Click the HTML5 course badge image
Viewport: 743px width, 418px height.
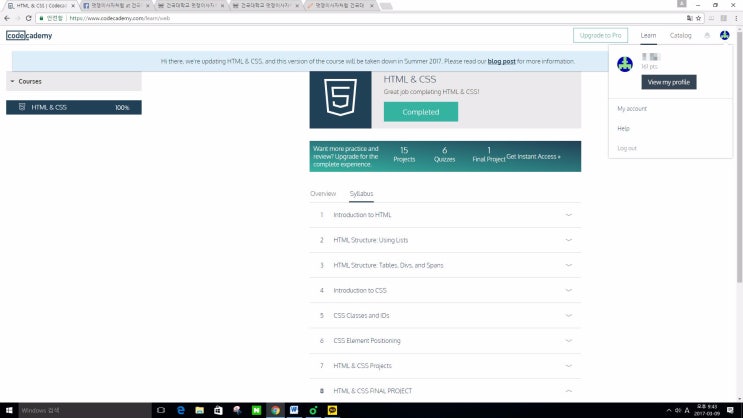pyautogui.click(x=340, y=99)
